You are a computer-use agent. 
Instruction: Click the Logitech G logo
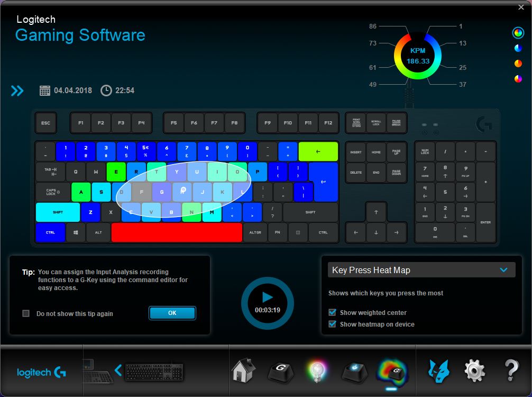(x=41, y=373)
